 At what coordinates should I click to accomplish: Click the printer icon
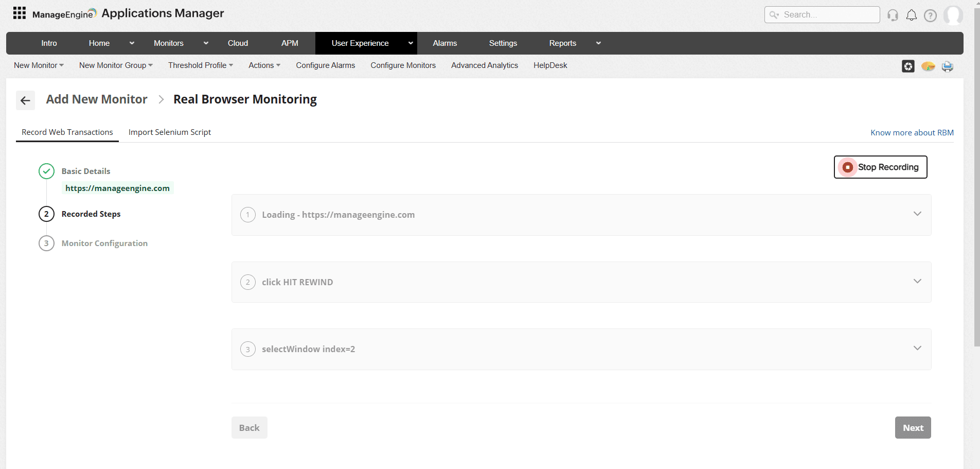coord(948,66)
